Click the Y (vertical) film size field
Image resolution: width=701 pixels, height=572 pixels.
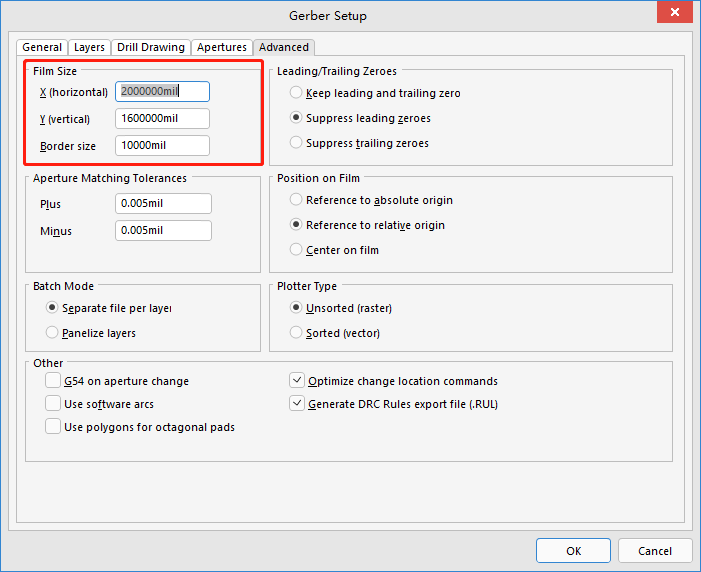[162, 119]
